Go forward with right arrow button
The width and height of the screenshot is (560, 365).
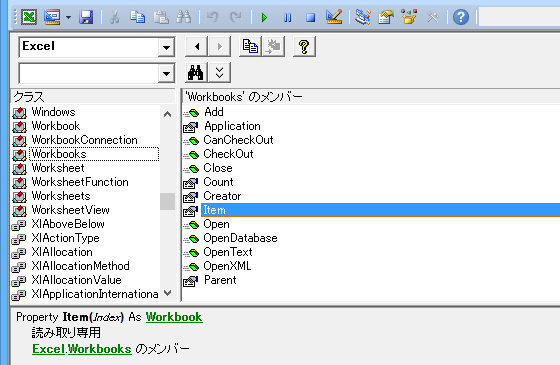(x=219, y=46)
